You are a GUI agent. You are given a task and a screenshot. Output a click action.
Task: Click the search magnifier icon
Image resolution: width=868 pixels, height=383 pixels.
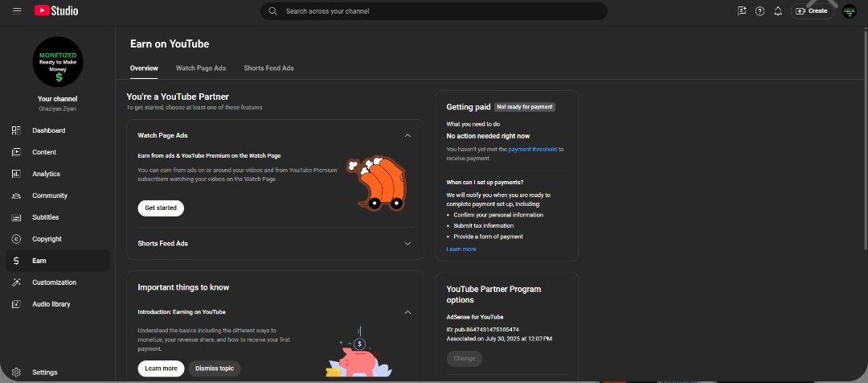point(272,11)
